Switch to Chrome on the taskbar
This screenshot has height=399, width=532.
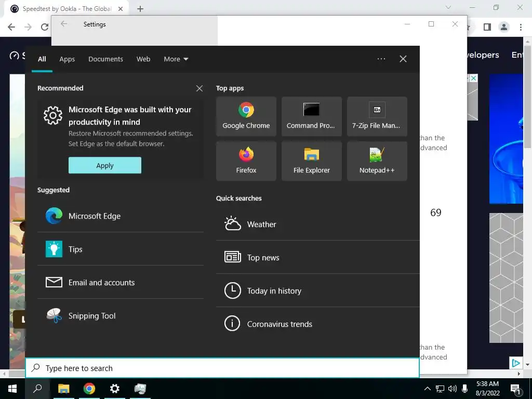(x=89, y=389)
